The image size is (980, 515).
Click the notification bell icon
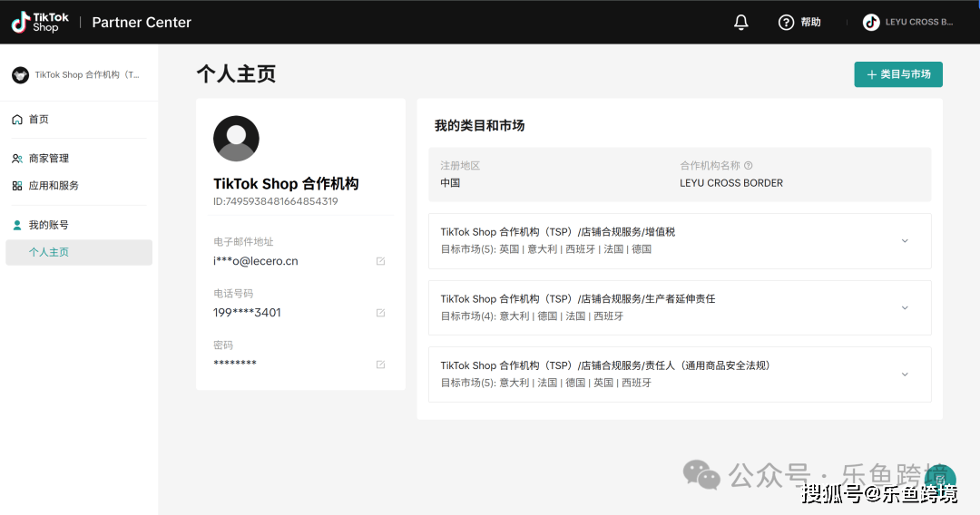[741, 22]
